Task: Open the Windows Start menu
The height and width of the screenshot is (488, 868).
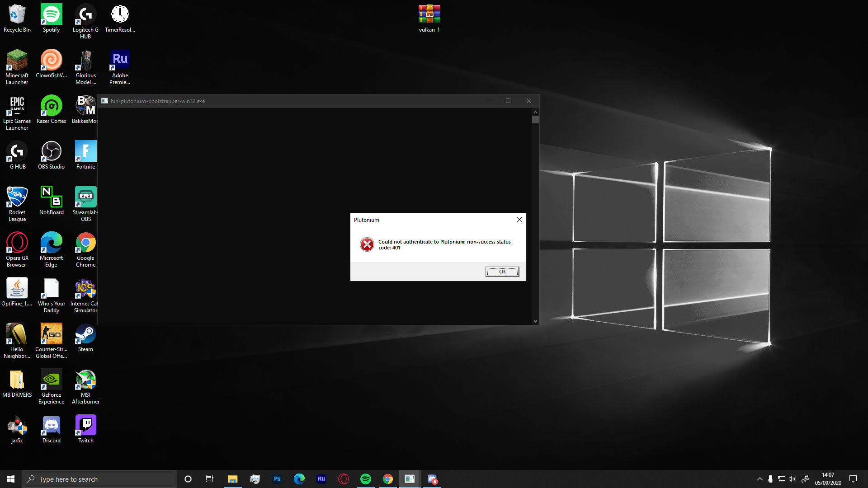Action: 11,479
